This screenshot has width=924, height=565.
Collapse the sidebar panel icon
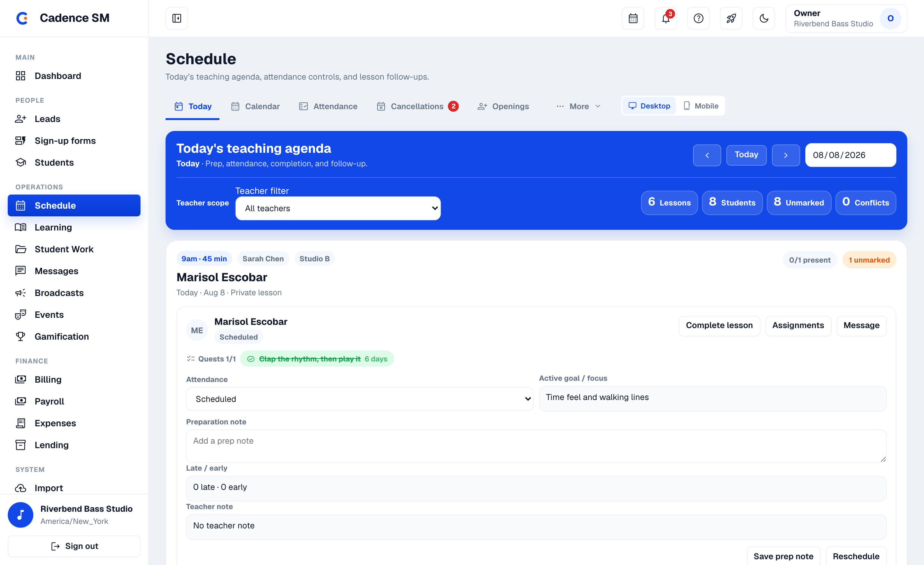click(177, 18)
